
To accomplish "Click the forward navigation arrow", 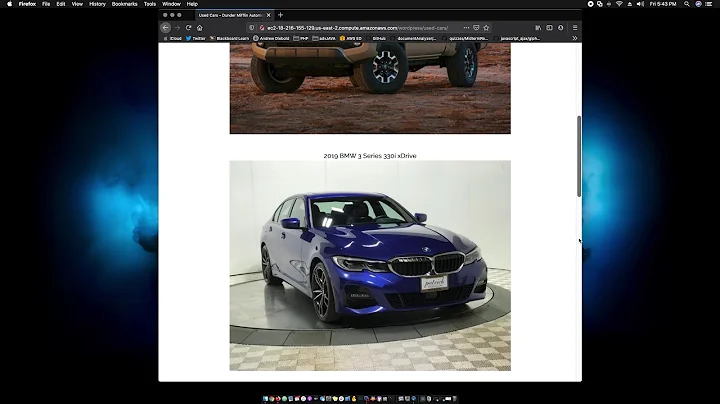I will 177,28.
